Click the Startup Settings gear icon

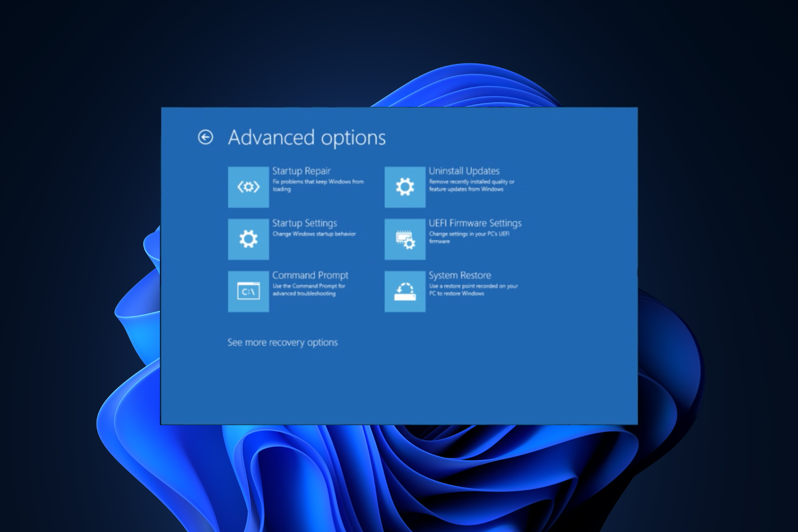[248, 239]
